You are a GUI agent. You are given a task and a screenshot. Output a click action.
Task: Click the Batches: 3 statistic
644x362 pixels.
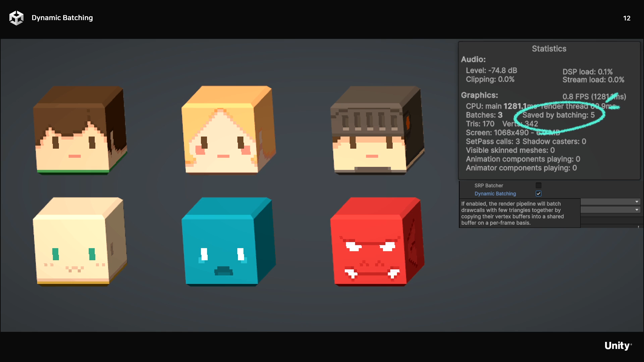[x=484, y=115]
